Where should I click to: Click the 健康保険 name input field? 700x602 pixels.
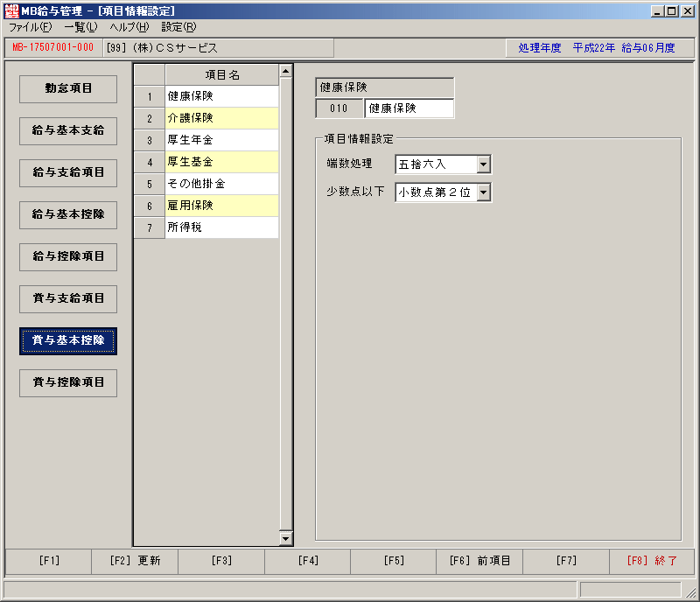click(409, 108)
